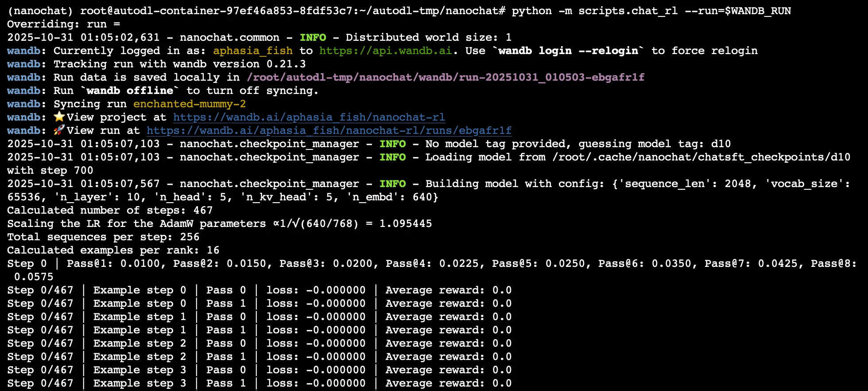The height and width of the screenshot is (391, 868).
Task: Click the https://api.wandb.ai URL text
Action: [386, 51]
